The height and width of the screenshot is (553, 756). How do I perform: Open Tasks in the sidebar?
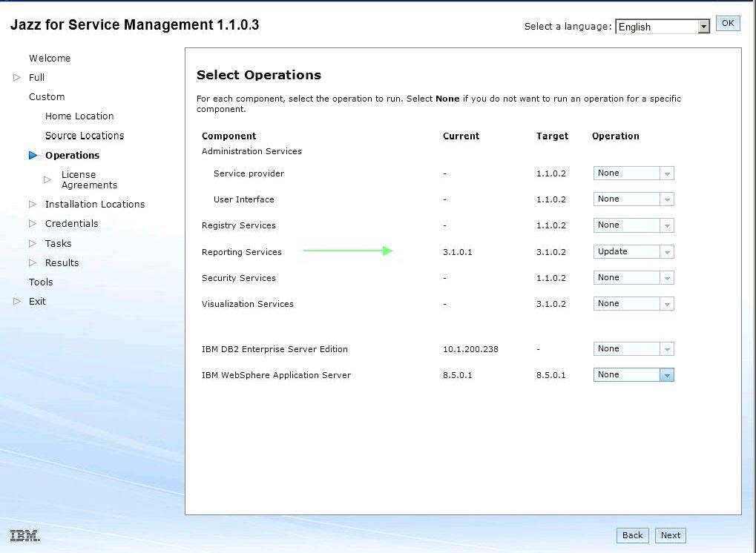(59, 243)
